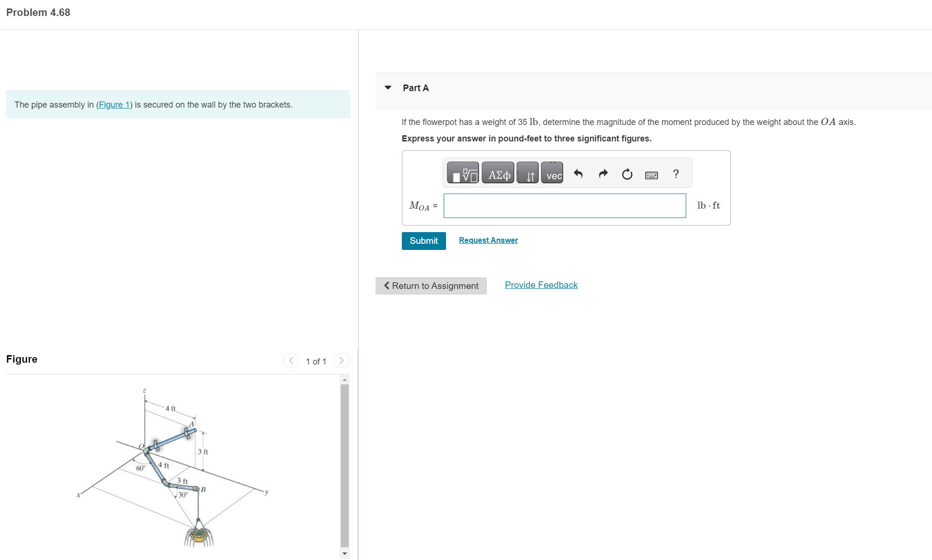Undo the last answer edit
The width and height of the screenshot is (932, 560).
point(578,174)
